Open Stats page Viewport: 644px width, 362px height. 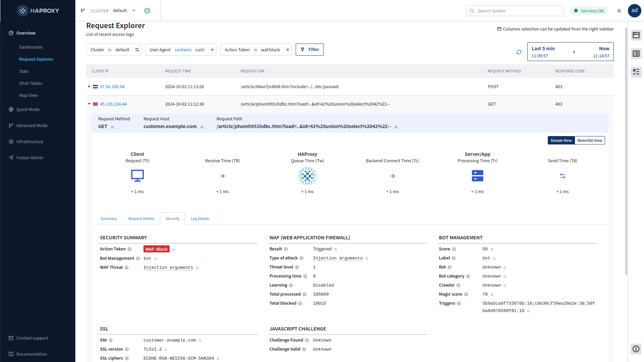[24, 71]
